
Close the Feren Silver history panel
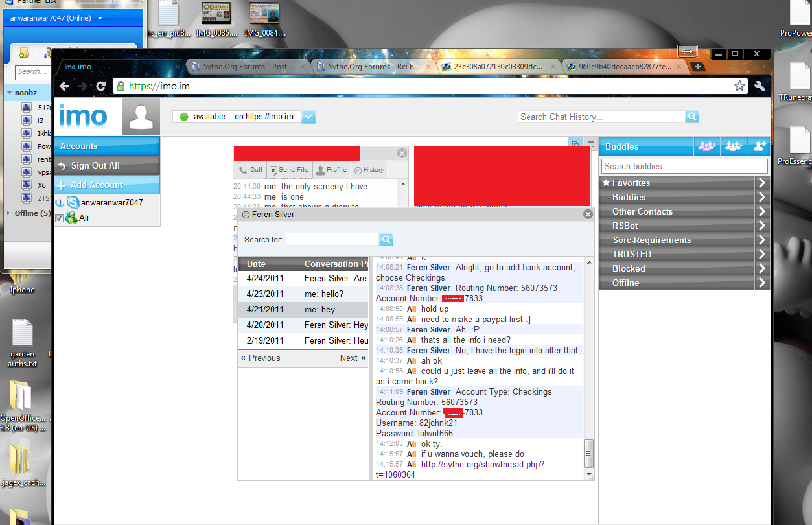click(588, 215)
